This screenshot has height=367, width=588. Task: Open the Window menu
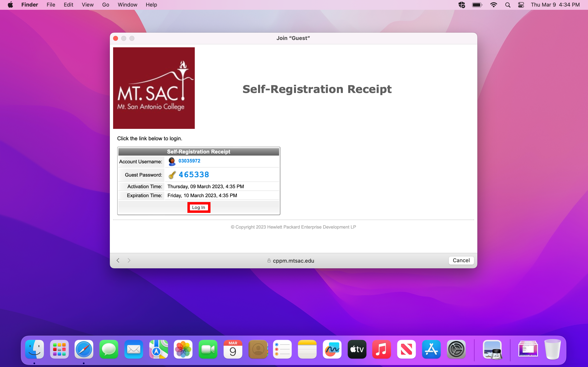[x=127, y=5]
